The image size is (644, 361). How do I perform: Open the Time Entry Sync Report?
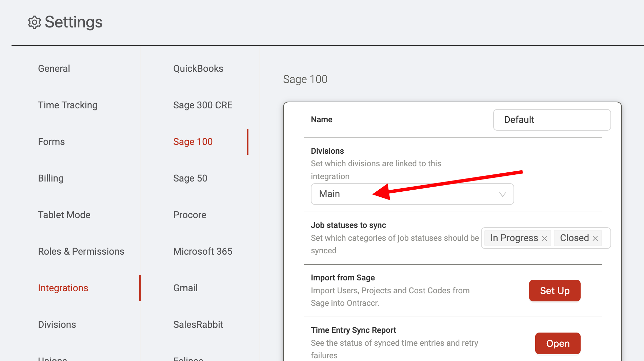click(558, 343)
